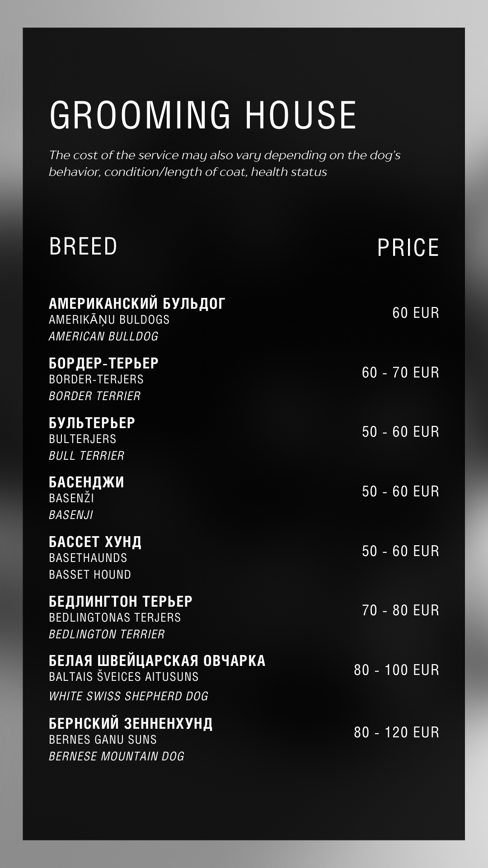Click the 70 - 80 EUR price
Viewport: 488px width, 868px height.
pyautogui.click(x=400, y=610)
